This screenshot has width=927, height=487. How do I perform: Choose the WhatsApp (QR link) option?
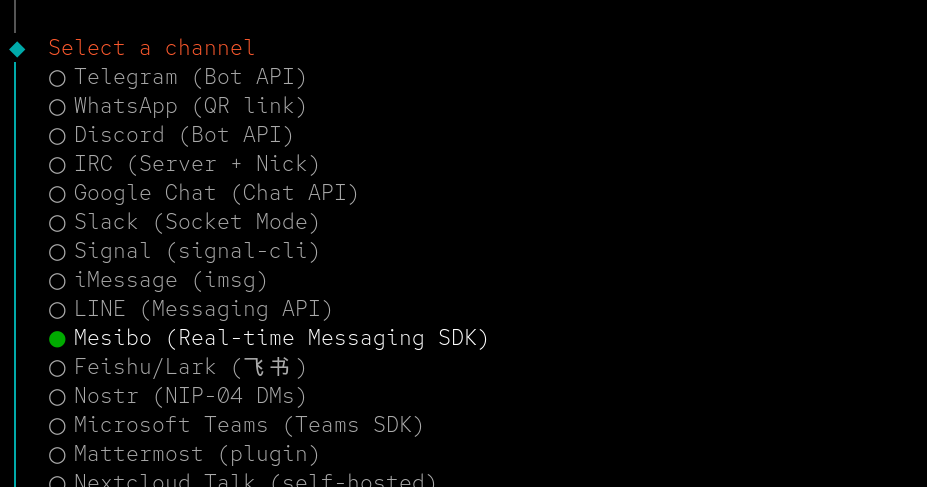coord(57,107)
